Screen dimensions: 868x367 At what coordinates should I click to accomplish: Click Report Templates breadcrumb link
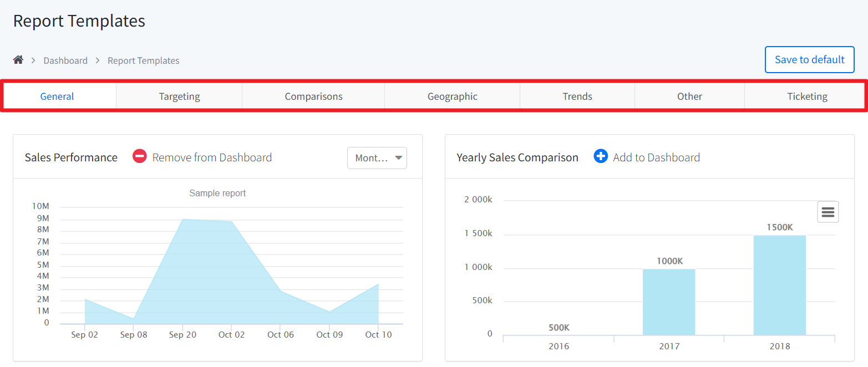tap(143, 60)
